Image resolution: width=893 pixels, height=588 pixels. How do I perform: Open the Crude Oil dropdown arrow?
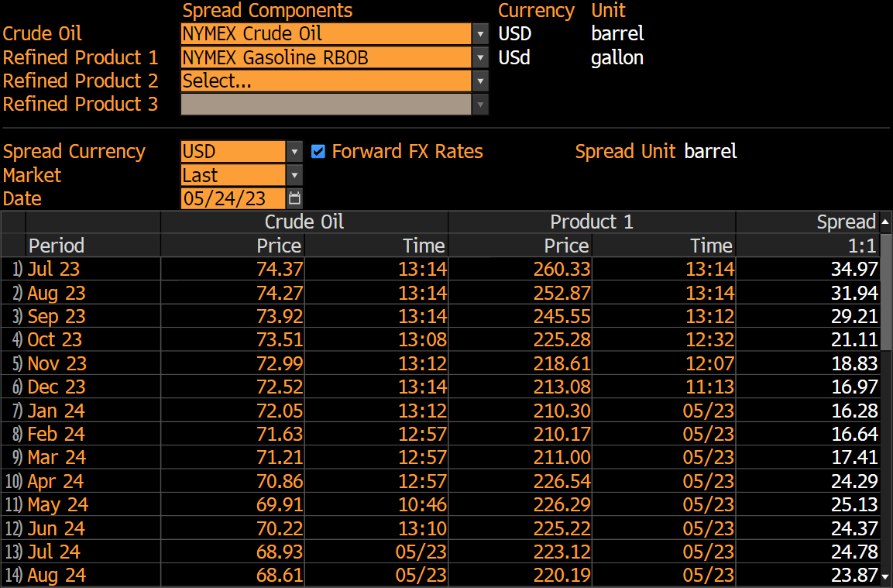click(x=480, y=33)
